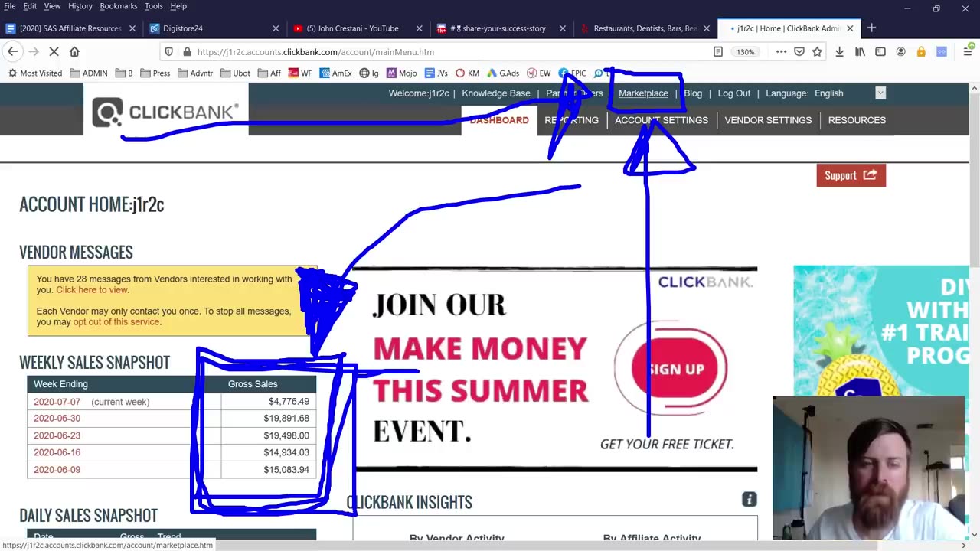Open tracking protection shield icon

(x=169, y=51)
